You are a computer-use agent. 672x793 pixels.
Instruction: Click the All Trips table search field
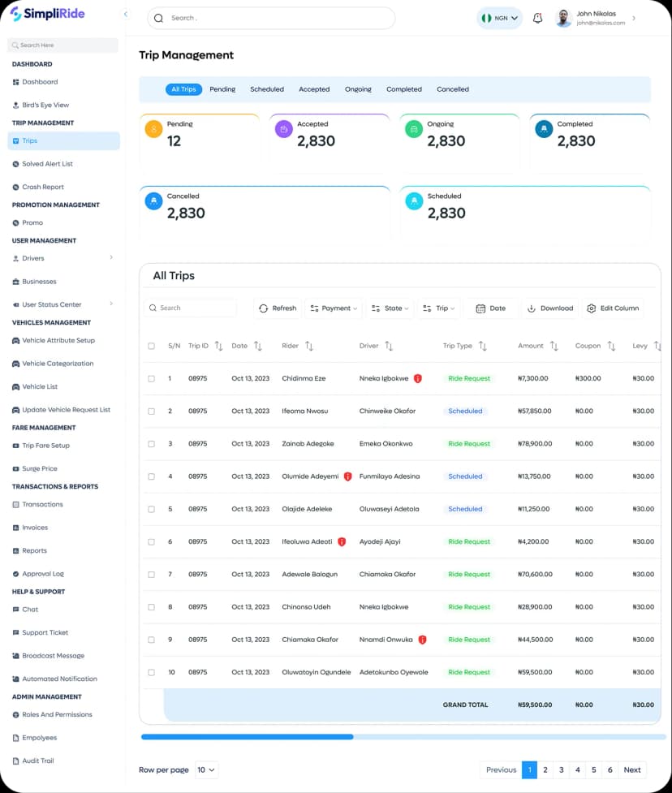pos(192,308)
